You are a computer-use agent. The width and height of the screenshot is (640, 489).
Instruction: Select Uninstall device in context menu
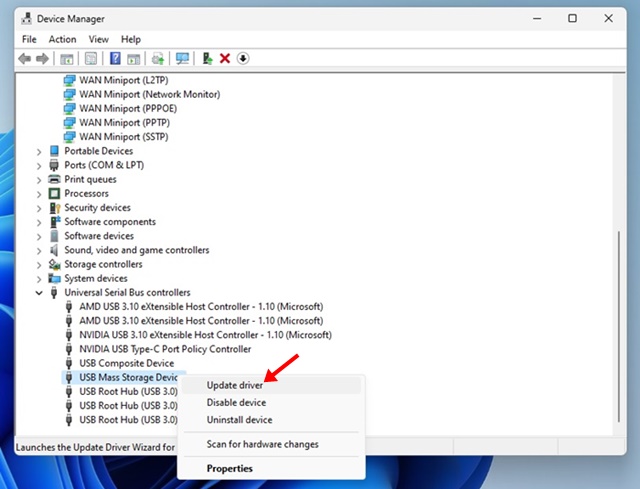tap(239, 420)
